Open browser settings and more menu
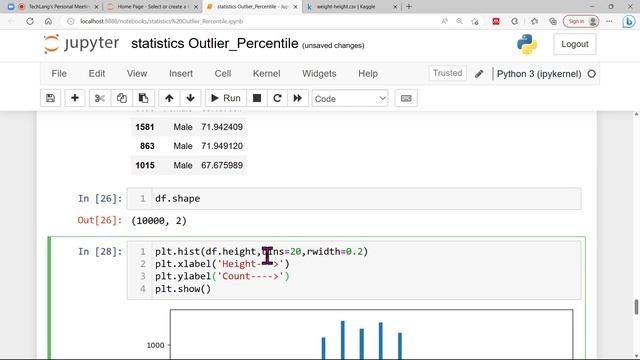 pyautogui.click(x=609, y=21)
